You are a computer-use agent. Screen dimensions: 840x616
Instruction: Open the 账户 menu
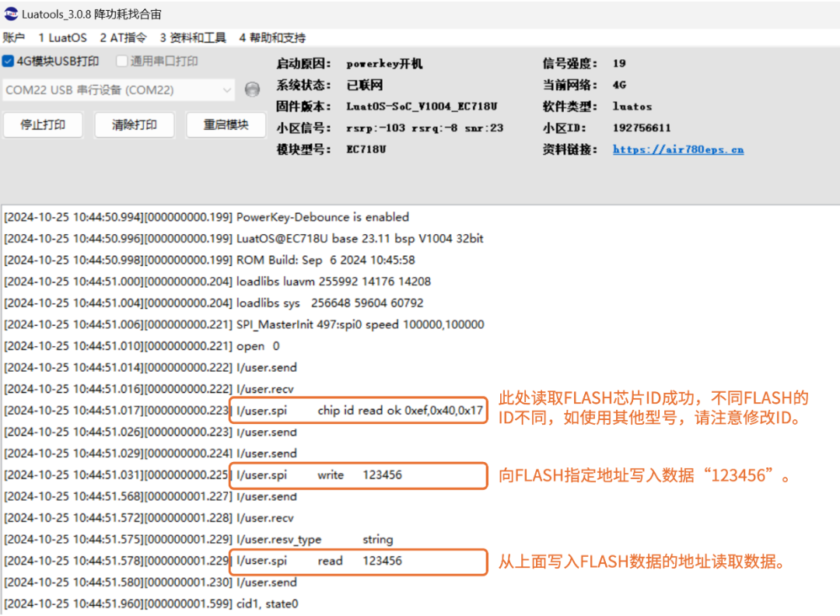(x=16, y=37)
